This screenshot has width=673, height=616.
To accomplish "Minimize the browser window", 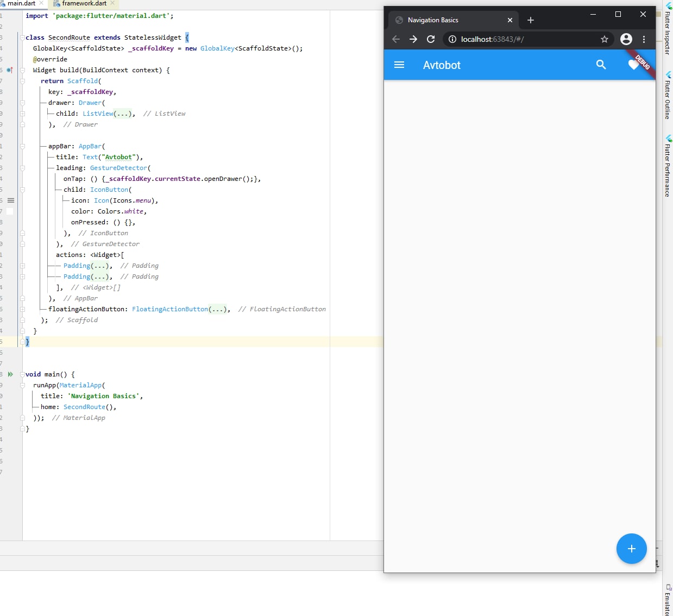I will pyautogui.click(x=593, y=15).
